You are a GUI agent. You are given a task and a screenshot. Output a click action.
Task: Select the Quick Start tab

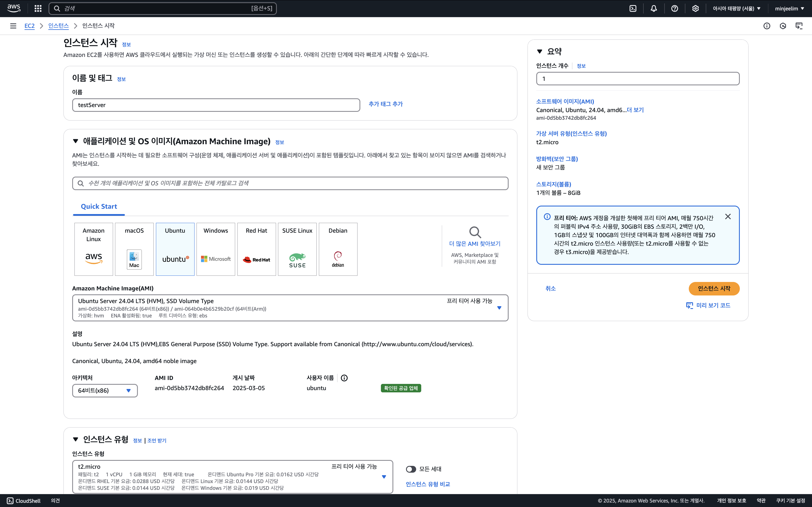[99, 206]
